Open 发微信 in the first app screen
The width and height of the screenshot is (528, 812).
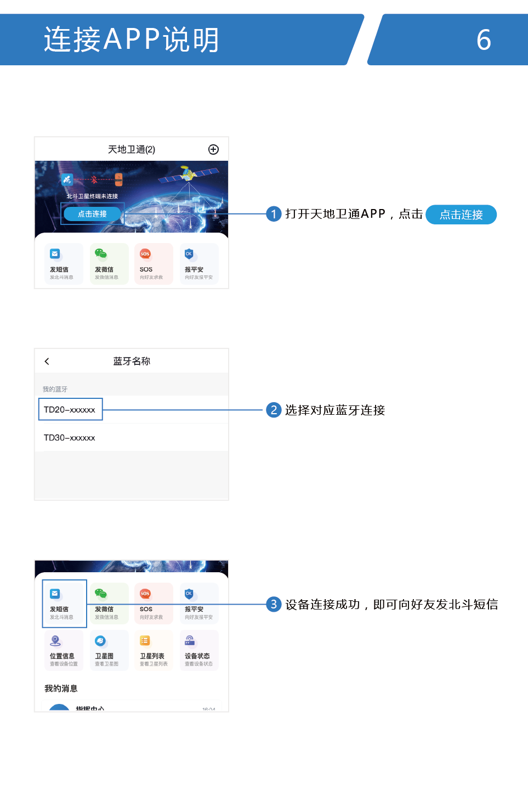(109, 264)
